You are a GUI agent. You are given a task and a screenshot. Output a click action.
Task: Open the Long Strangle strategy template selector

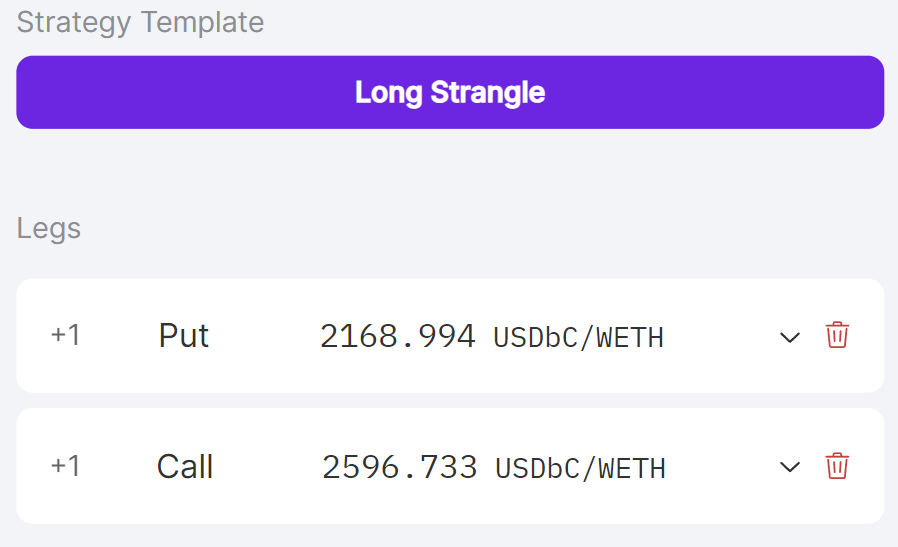[x=450, y=92]
